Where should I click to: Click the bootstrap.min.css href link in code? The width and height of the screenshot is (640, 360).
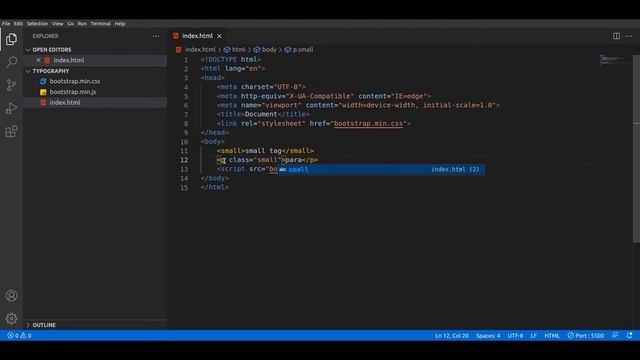coord(368,123)
